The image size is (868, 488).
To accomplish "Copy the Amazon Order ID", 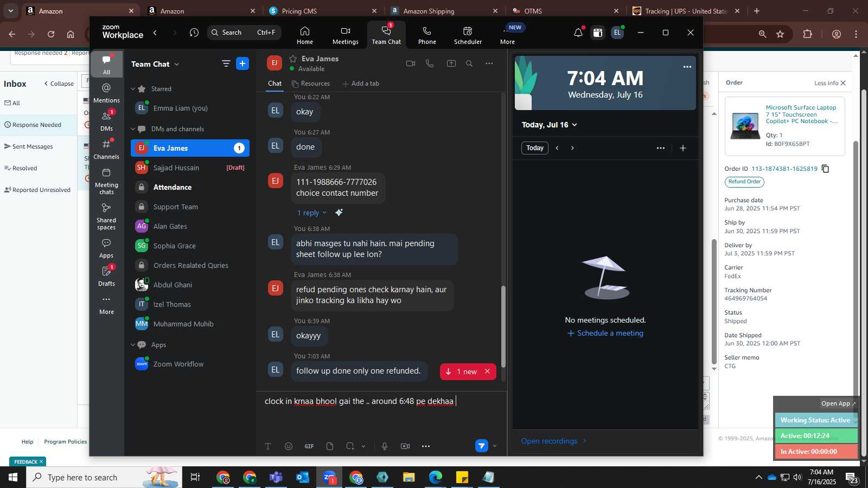I will point(826,169).
